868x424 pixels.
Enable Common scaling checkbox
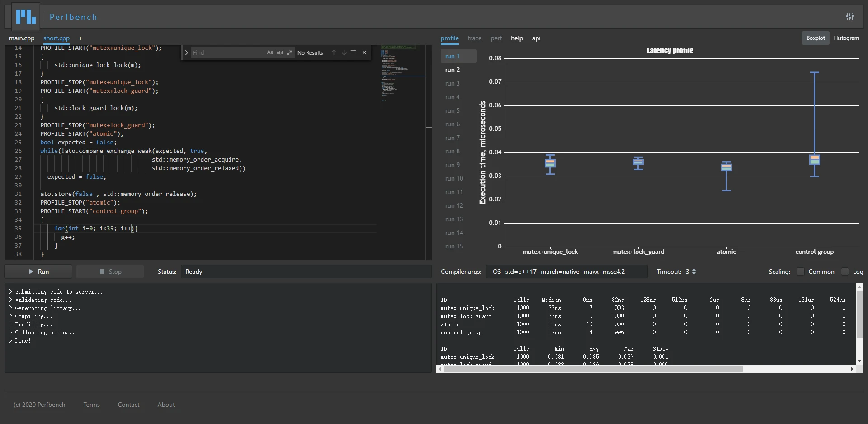click(801, 272)
